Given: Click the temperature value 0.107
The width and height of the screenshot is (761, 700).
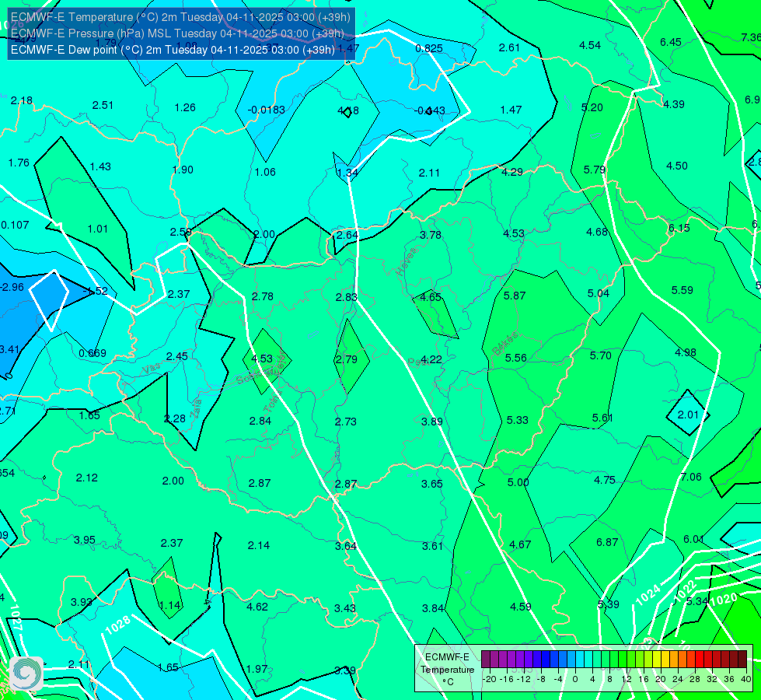Looking at the screenshot, I should 15,225.
